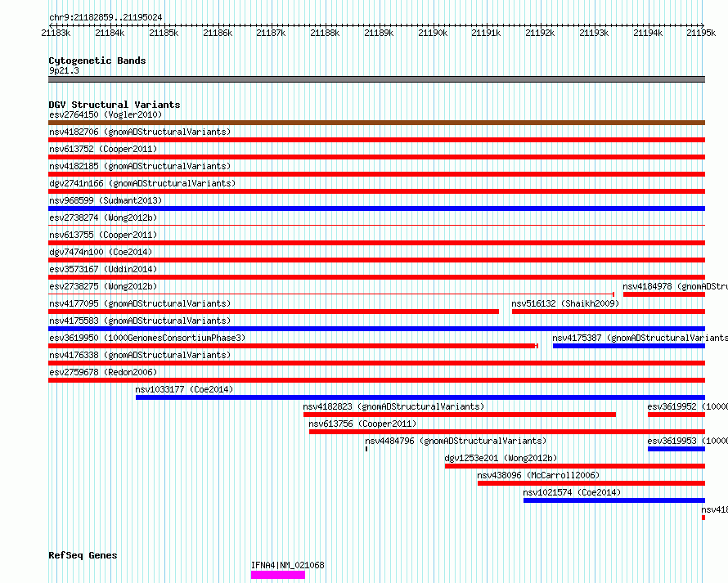
Task: Select the nsv4177095 gnomAD variant label
Action: [x=140, y=303]
